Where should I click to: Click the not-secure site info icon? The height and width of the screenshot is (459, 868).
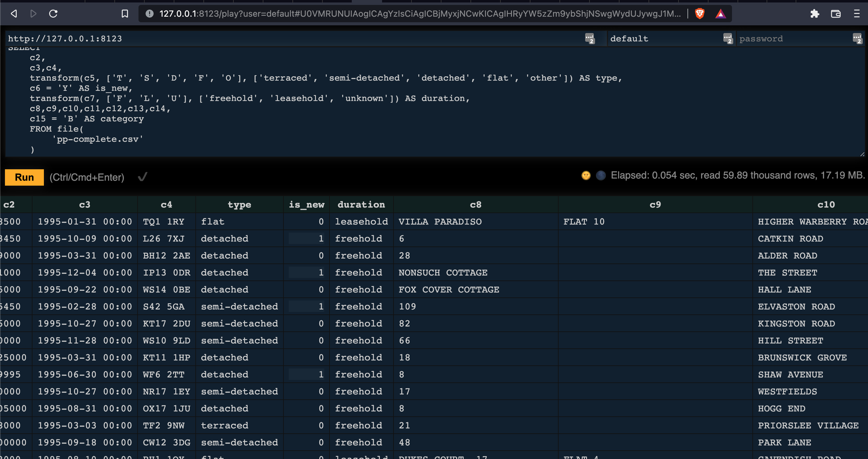(x=150, y=14)
